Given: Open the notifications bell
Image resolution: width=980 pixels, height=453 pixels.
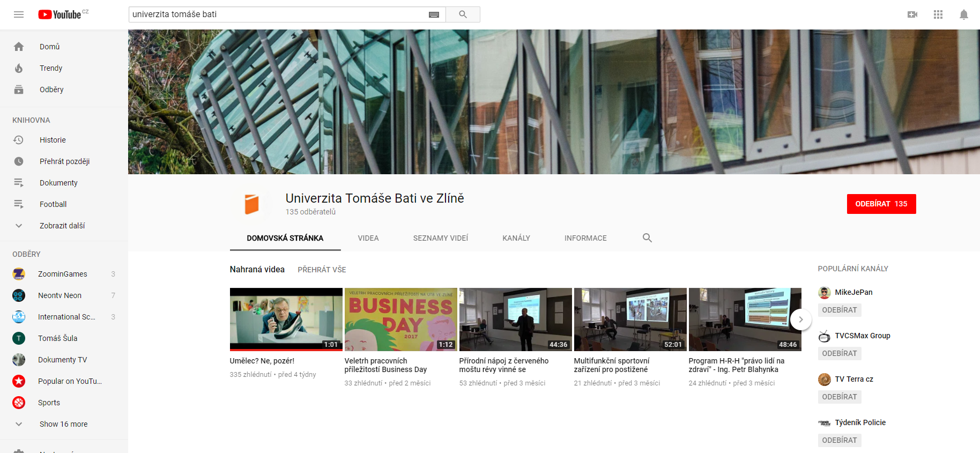Looking at the screenshot, I should (x=963, y=14).
